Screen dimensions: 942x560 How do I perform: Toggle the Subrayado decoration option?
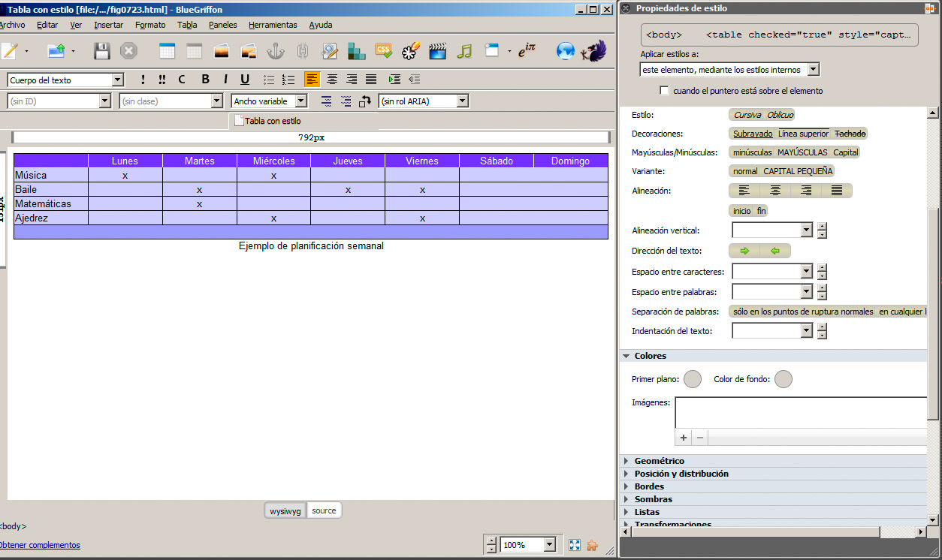(x=753, y=134)
